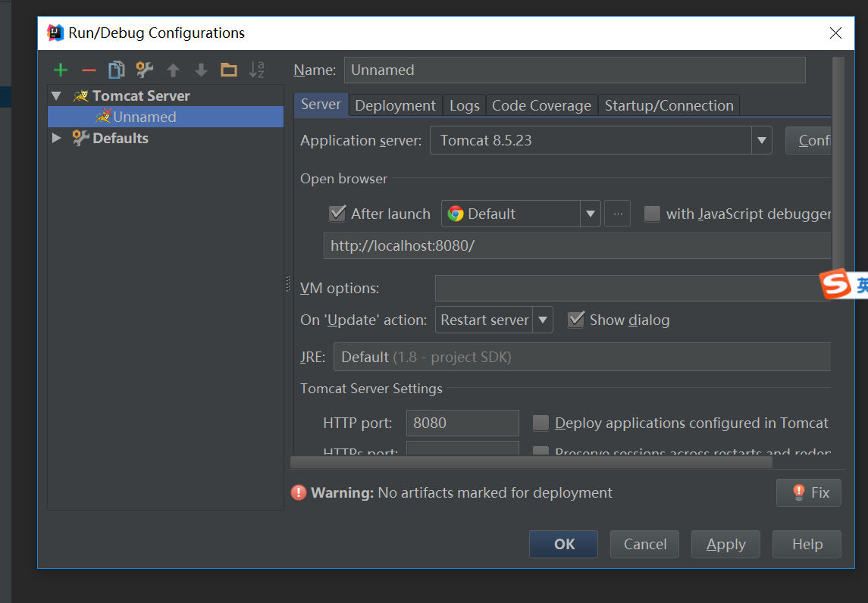868x603 pixels.
Task: Open Edit Defaults settings icon
Action: (x=144, y=70)
